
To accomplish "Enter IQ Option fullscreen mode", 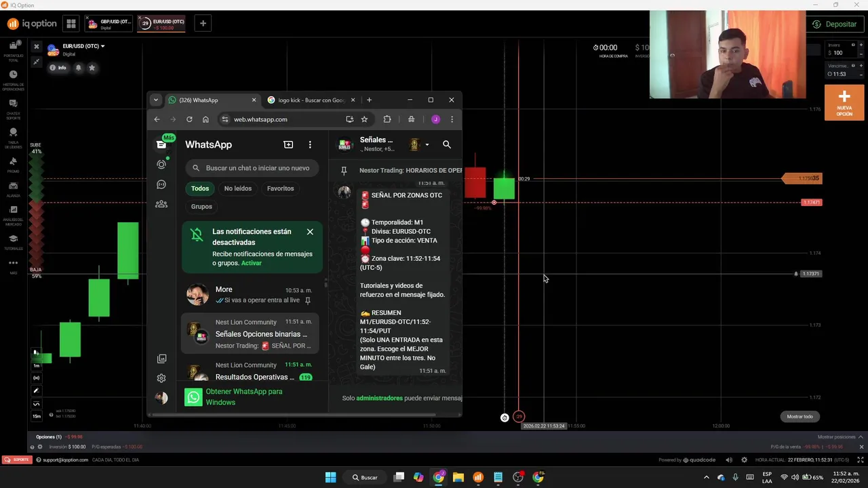I will click(861, 460).
